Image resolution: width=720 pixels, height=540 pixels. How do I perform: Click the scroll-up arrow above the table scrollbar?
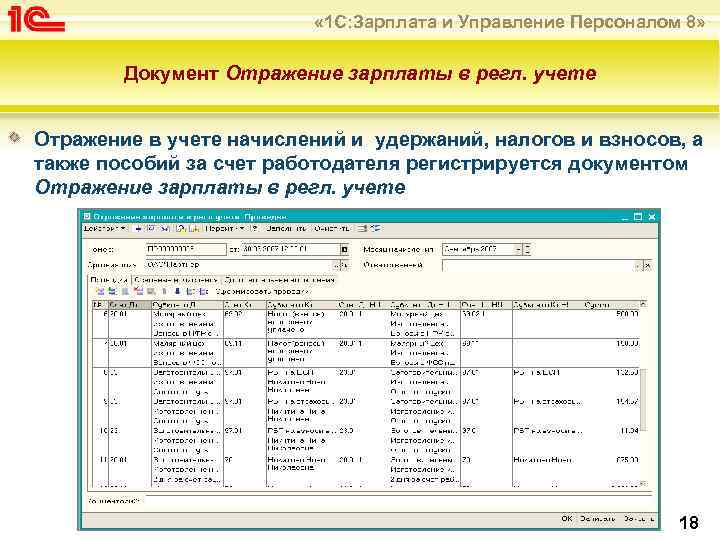[x=644, y=304]
